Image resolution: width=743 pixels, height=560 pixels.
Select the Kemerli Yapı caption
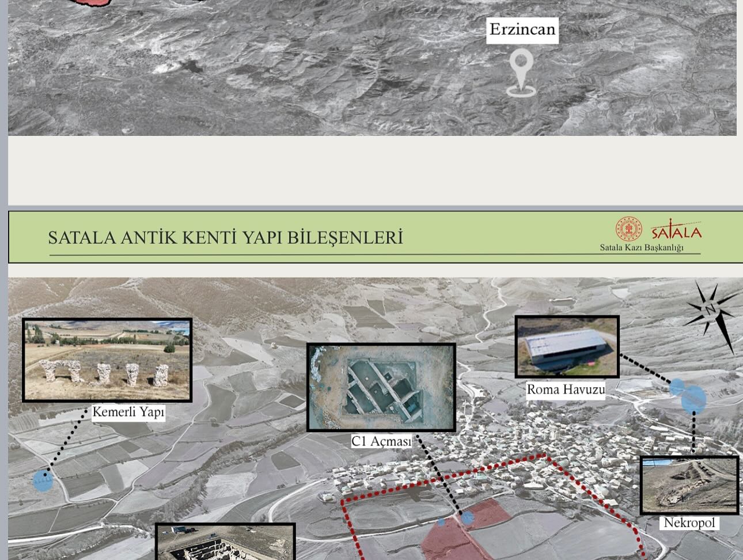click(128, 413)
